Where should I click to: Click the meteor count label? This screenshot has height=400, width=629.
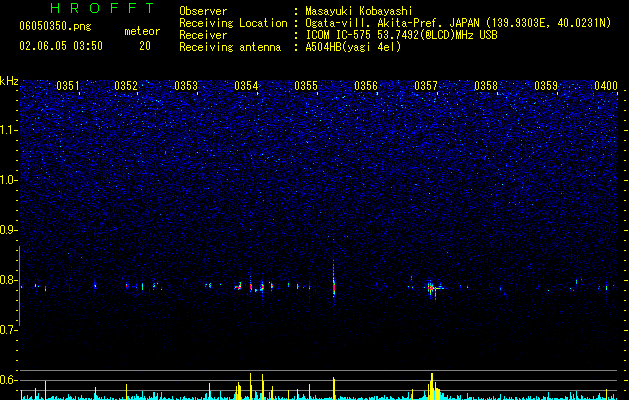tap(142, 31)
